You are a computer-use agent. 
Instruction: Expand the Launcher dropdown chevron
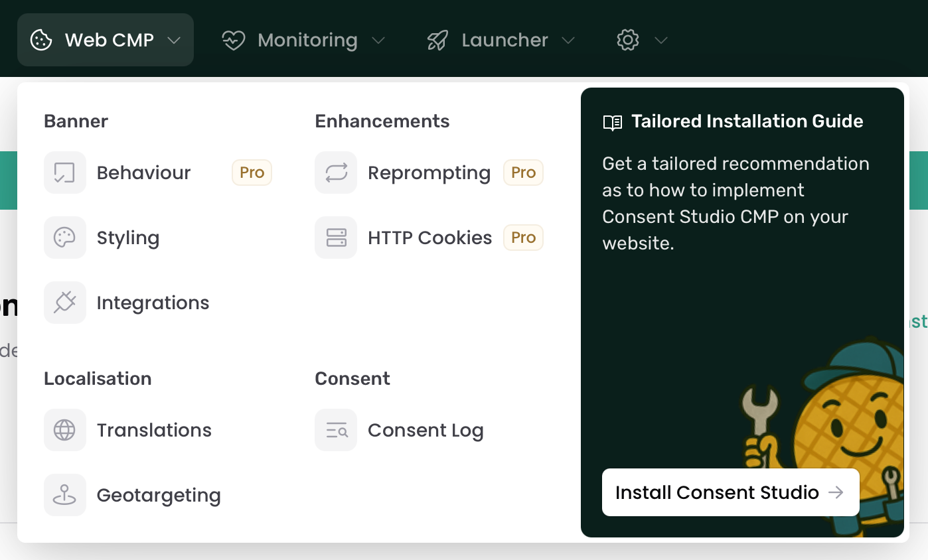click(568, 40)
